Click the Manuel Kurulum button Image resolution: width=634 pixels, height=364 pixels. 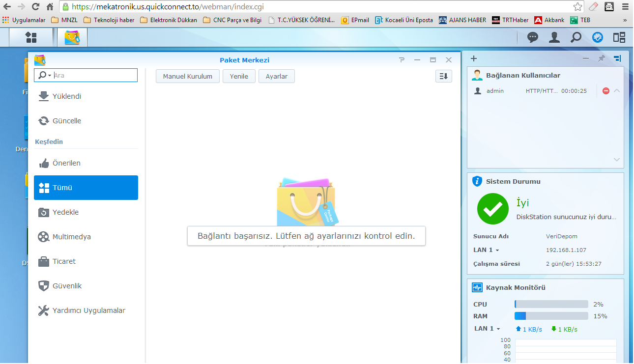187,76
